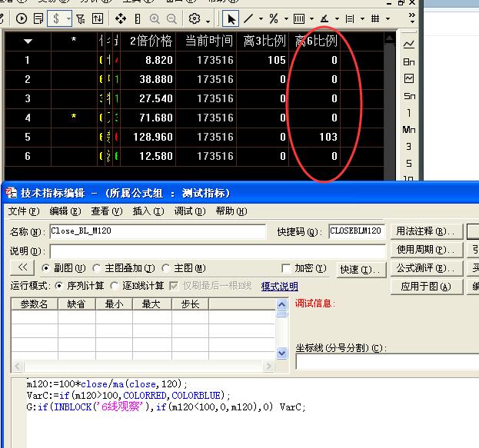Click the 坐标线 input field

(388, 362)
